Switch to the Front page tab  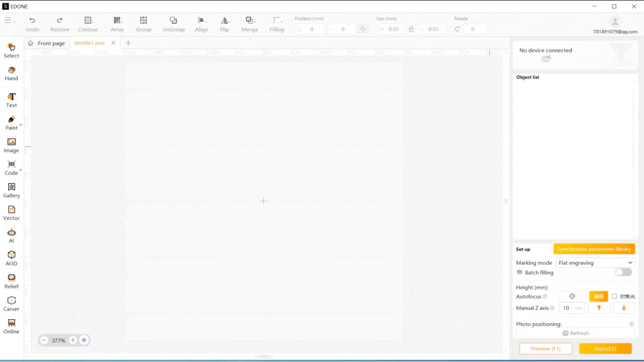click(x=47, y=43)
